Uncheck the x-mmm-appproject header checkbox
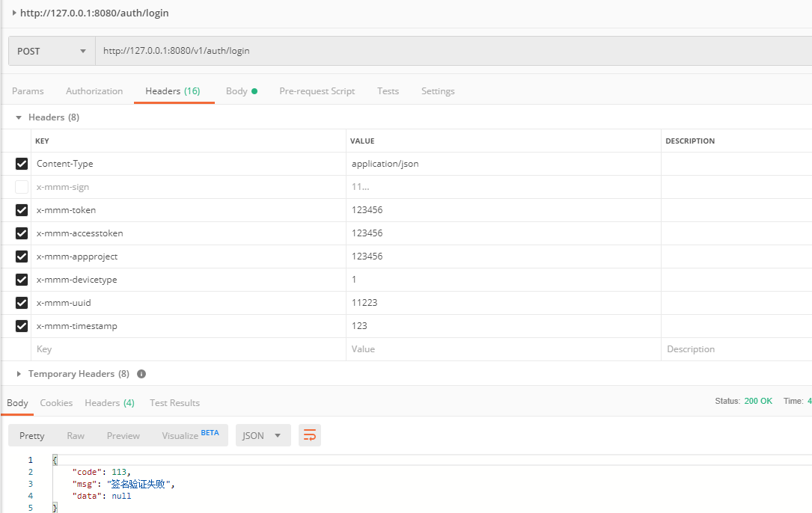This screenshot has height=513, width=812. tap(21, 256)
